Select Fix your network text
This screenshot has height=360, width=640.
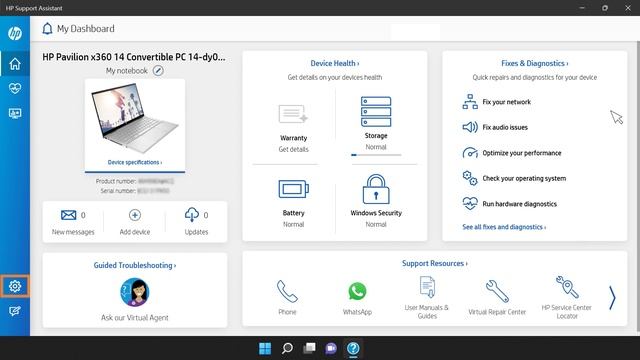coord(507,102)
